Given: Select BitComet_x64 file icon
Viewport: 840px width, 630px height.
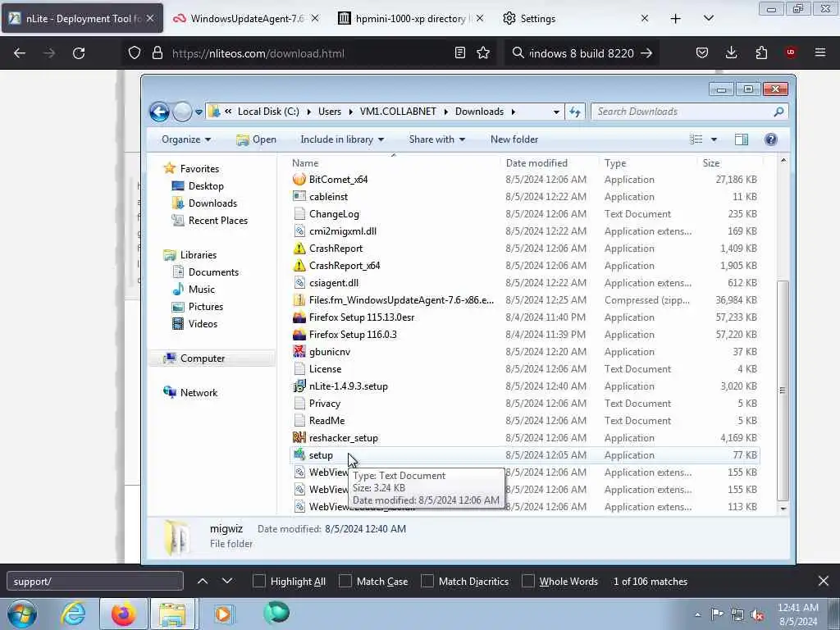Looking at the screenshot, I should pos(299,180).
